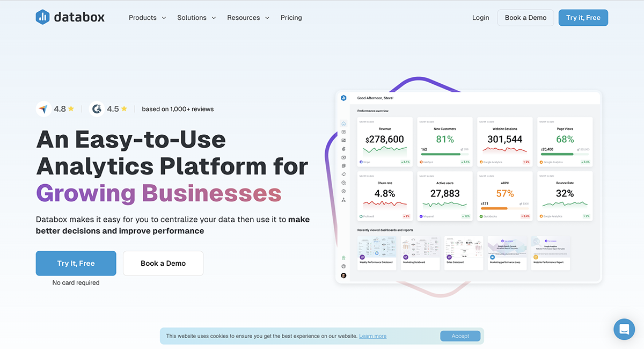Expand the Products dropdown menu
644x349 pixels.
[147, 18]
